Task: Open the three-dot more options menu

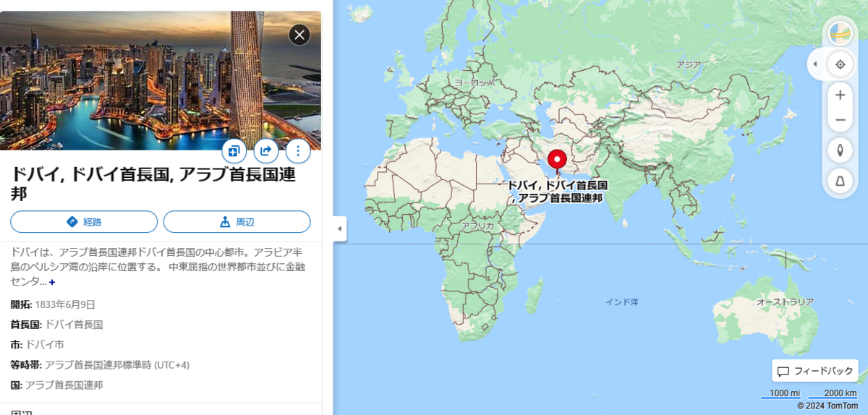Action: (298, 151)
